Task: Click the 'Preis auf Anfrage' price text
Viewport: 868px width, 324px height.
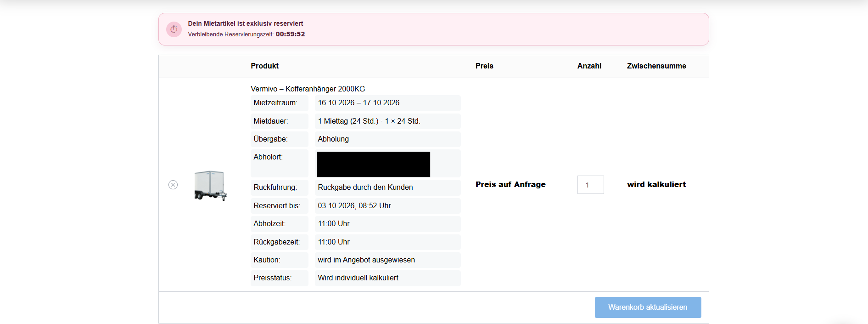Action: point(510,185)
